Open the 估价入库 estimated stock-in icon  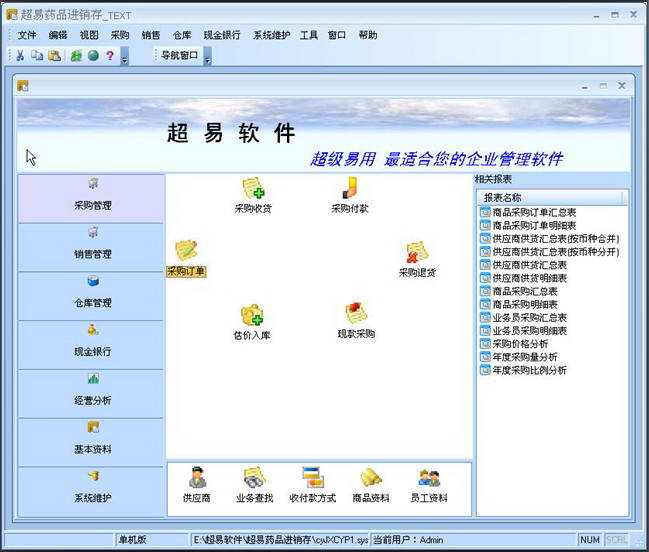pyautogui.click(x=252, y=322)
